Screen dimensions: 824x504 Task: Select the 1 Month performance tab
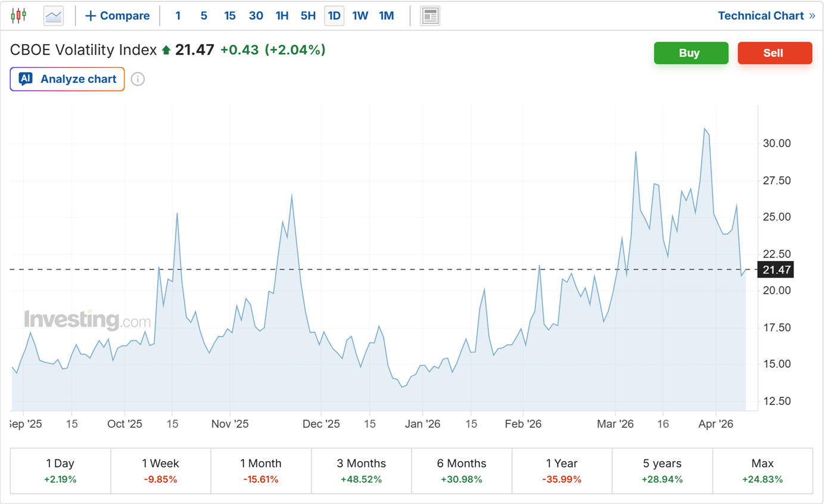pyautogui.click(x=261, y=471)
